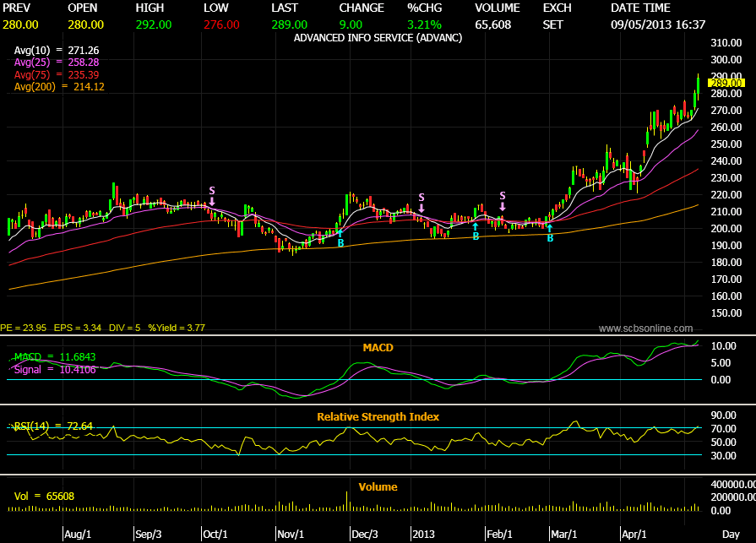Click the 200000.00 label on the volume axis
Viewport: 756px width, 543px height.
click(x=733, y=497)
